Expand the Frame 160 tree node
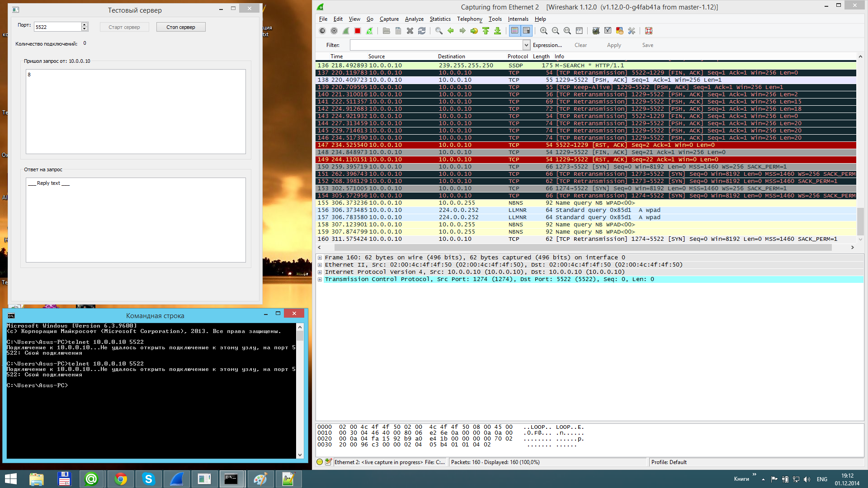 click(320, 258)
